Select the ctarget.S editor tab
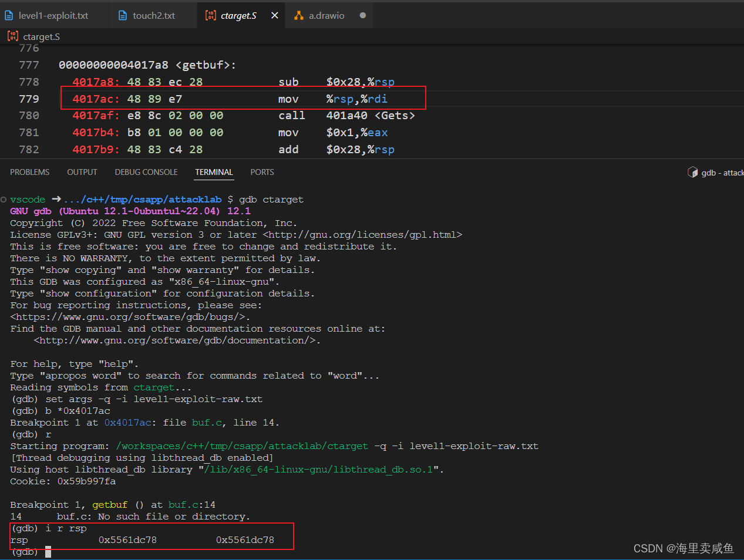744x560 pixels. 238,15
